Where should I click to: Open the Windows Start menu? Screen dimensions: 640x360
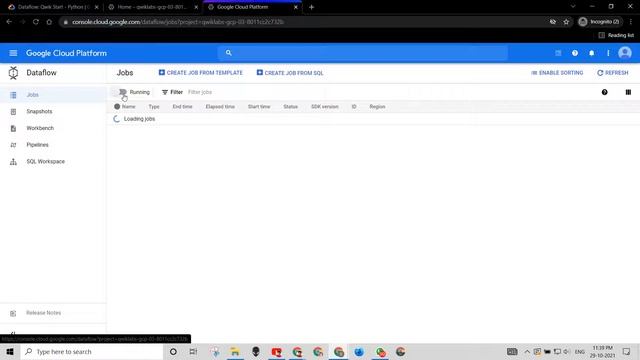click(x=10, y=351)
